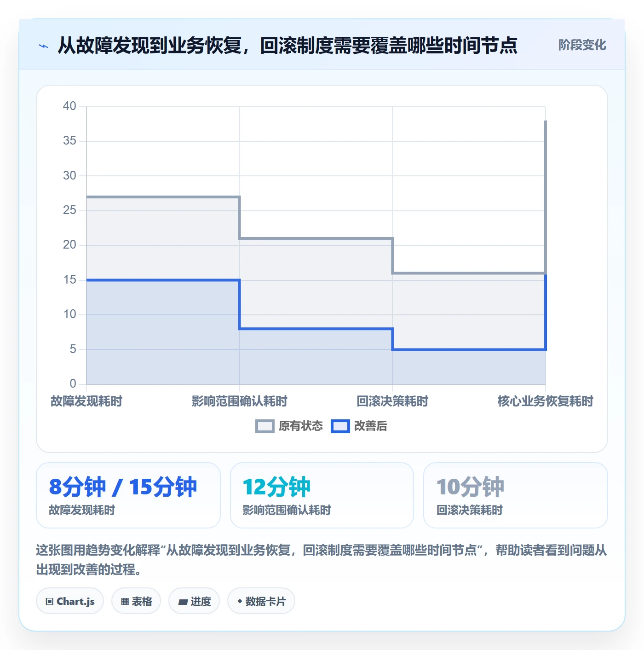
Task: Click the bar icon in the 进度 tag
Action: click(x=183, y=602)
